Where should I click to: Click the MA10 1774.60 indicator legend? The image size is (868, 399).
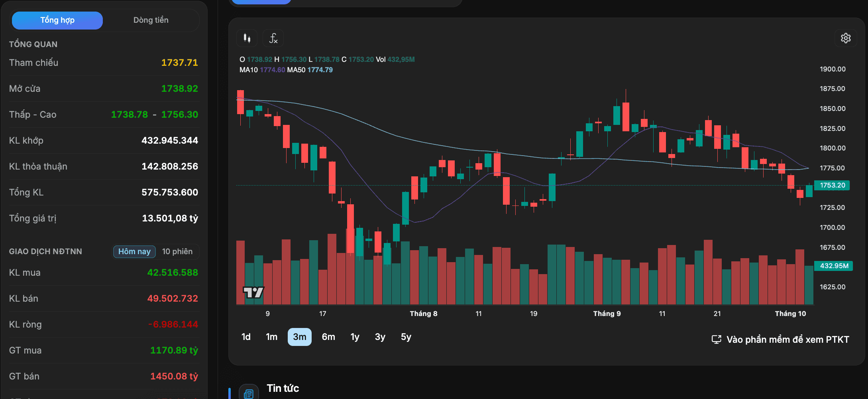(262, 70)
